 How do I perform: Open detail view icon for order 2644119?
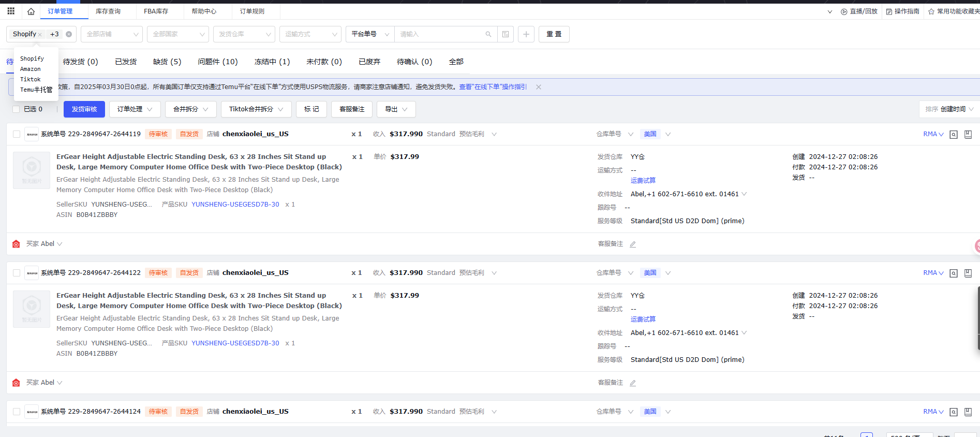(x=953, y=135)
